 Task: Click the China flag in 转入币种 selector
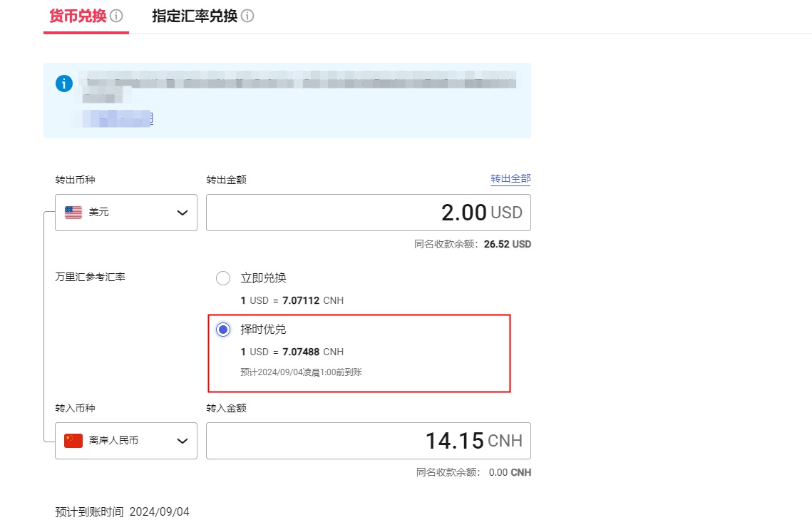tap(73, 441)
